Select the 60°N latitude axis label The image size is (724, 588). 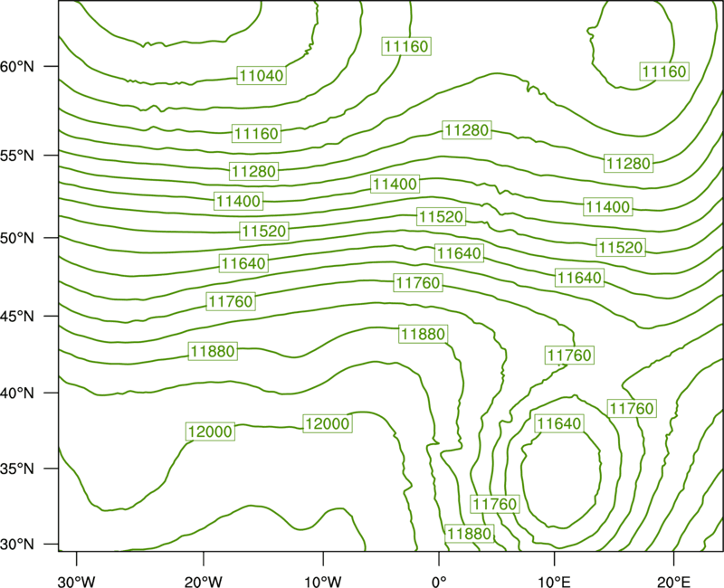[17, 66]
